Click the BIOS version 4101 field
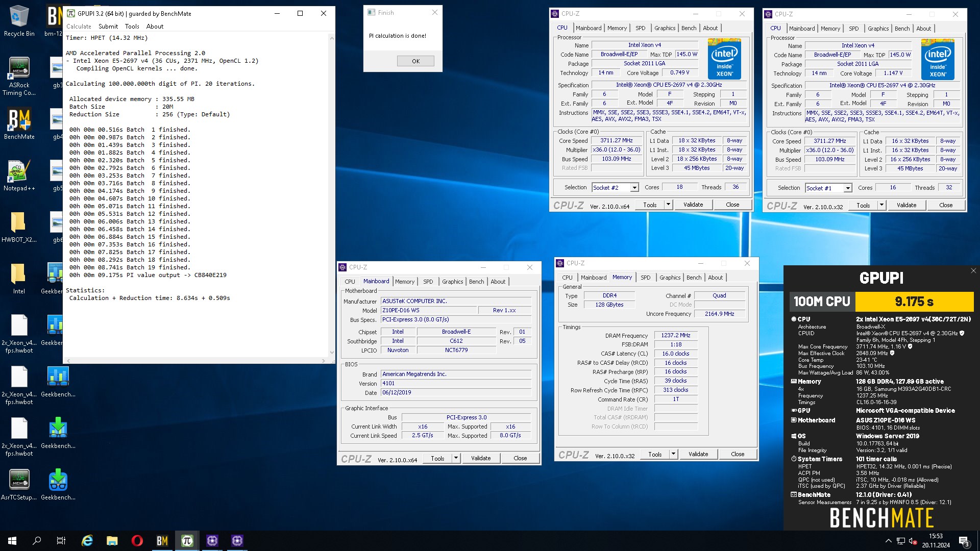 click(x=456, y=383)
